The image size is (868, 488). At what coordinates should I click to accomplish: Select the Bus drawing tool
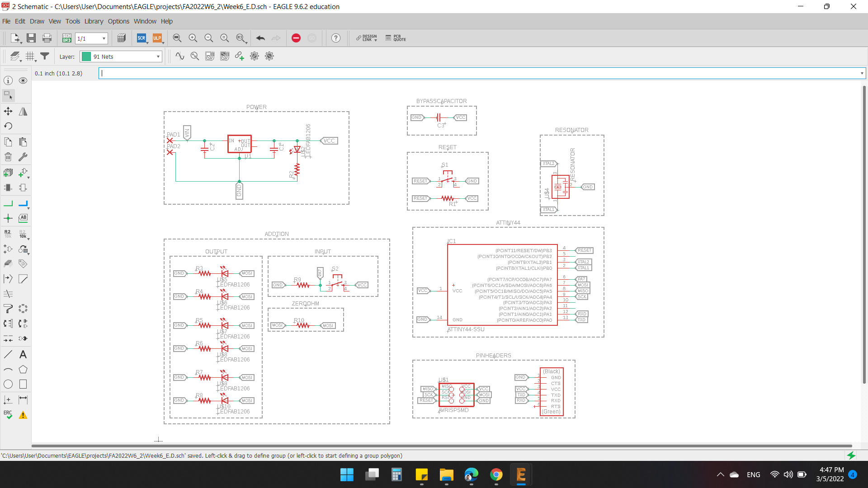23,204
